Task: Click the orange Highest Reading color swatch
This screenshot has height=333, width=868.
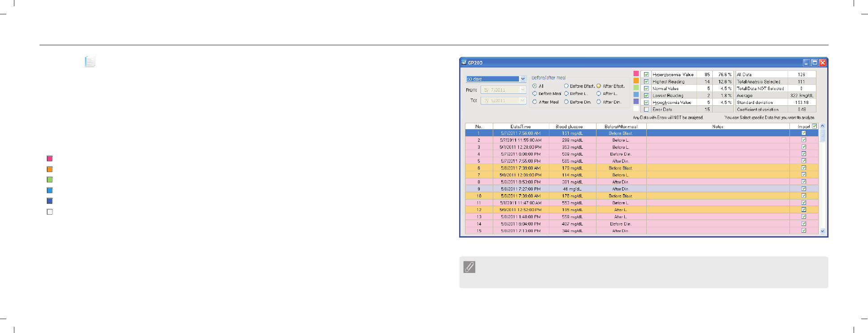Action: (636, 81)
